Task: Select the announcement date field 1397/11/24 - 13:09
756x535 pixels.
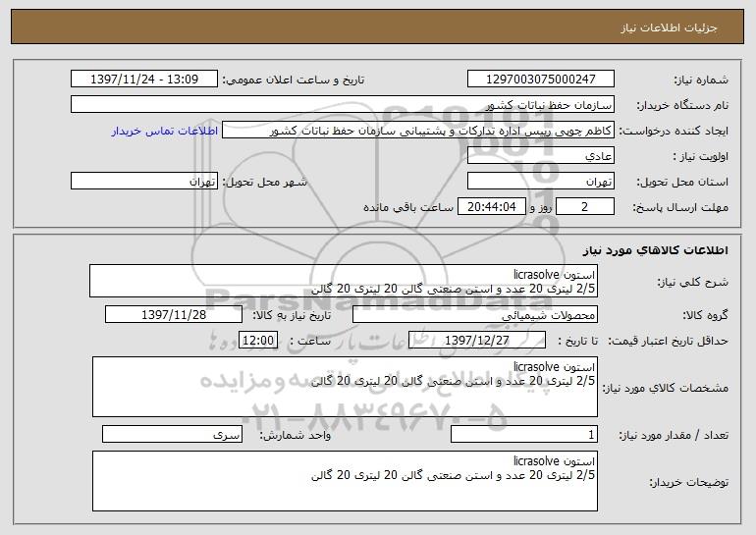Action: coord(144,79)
